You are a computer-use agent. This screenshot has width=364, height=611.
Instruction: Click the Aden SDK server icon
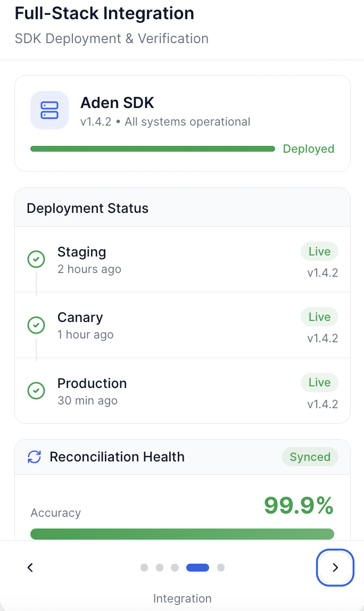[x=49, y=110]
